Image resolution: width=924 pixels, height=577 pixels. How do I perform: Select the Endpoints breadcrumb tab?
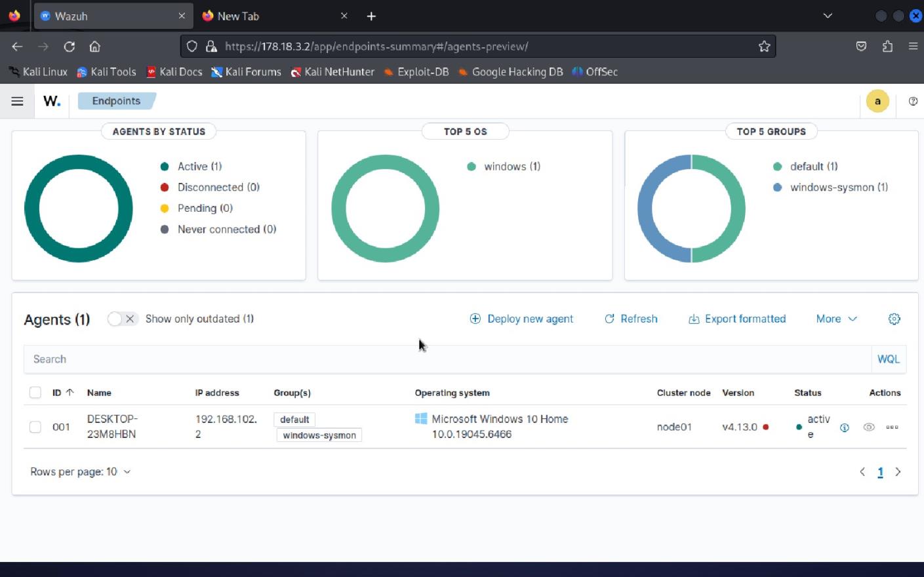(117, 100)
